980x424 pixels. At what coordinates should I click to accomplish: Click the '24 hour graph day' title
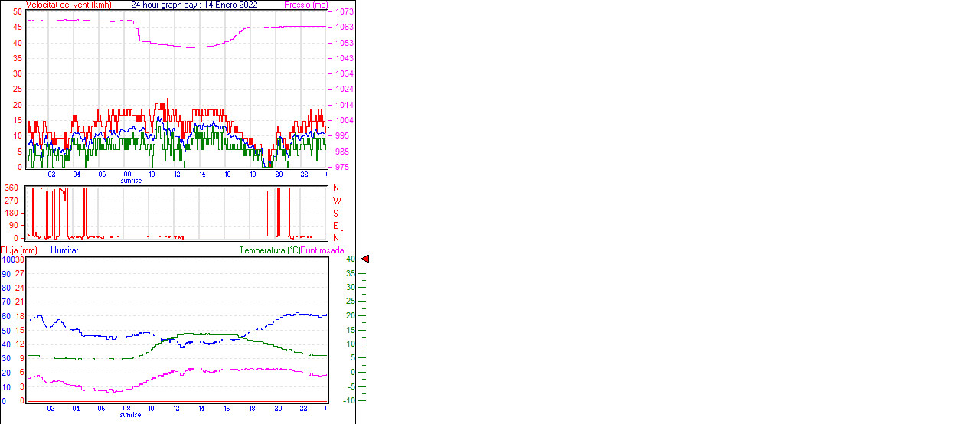click(194, 5)
